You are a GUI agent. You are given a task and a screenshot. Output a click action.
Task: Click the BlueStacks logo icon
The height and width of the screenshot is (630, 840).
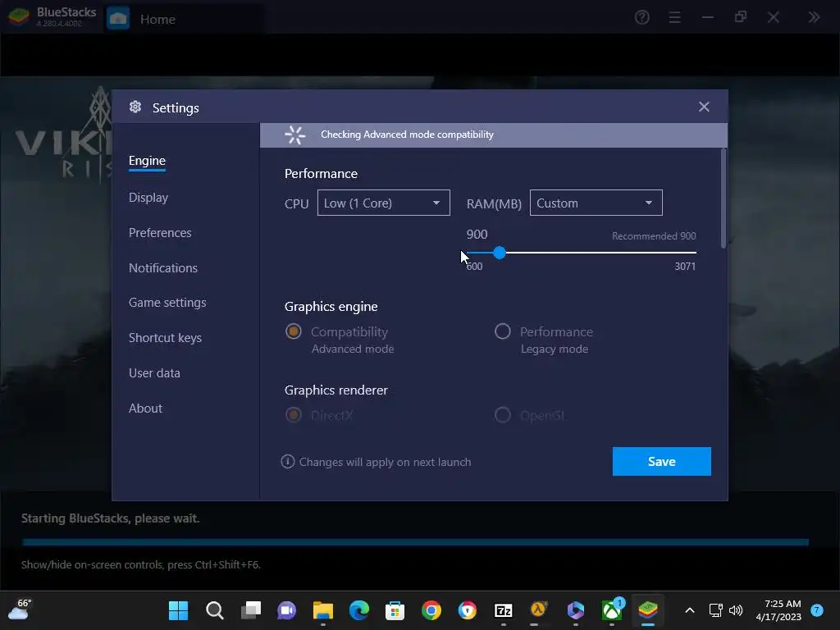coord(19,18)
